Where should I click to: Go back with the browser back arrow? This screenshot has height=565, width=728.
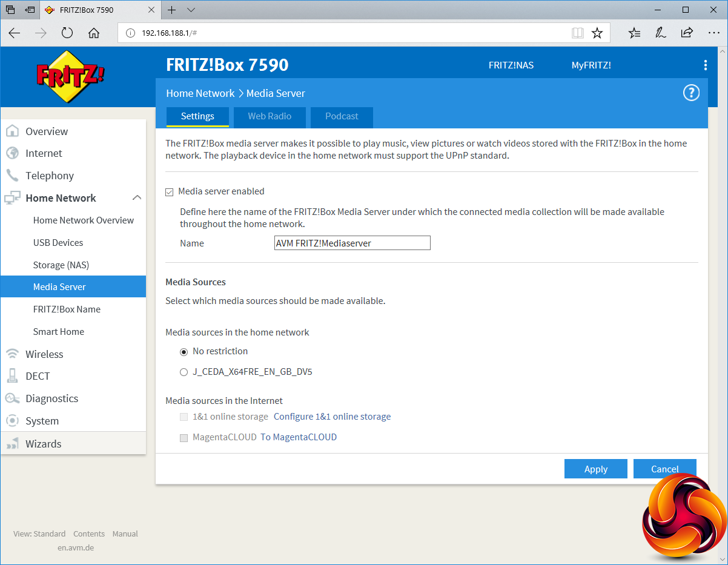[x=15, y=33]
